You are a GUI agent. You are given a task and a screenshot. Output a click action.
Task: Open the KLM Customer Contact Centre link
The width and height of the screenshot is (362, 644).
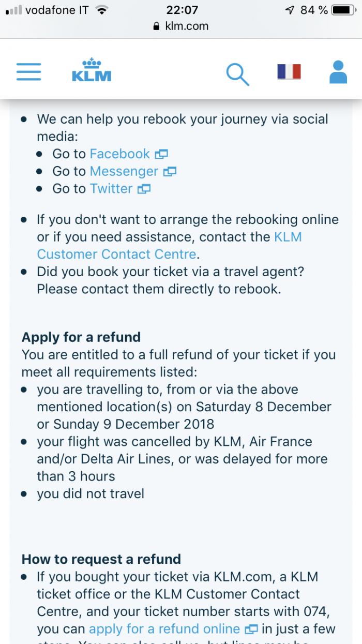[x=116, y=254]
